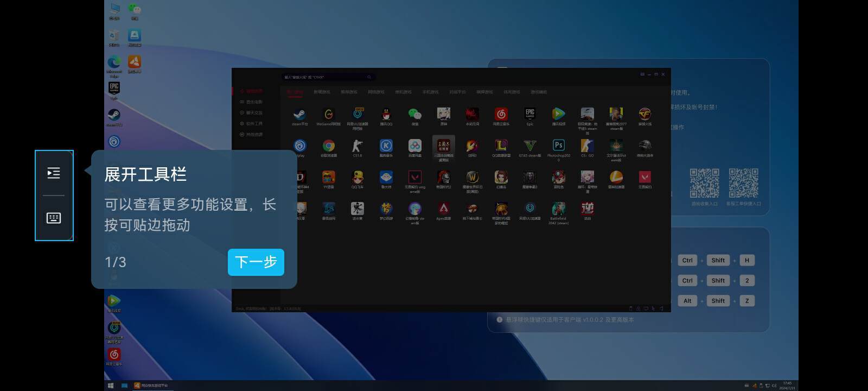Launch GTA5 steam版 icon in launcher
Screen dimensions: 868x391
[x=530, y=146]
